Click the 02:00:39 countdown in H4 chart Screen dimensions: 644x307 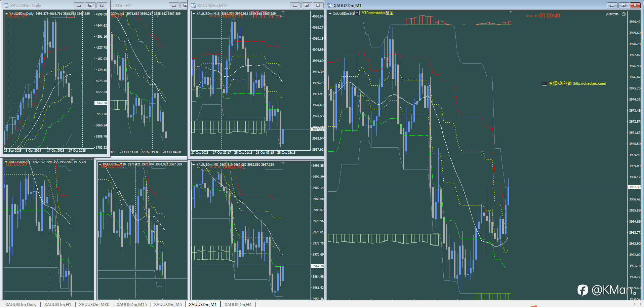coord(16,164)
